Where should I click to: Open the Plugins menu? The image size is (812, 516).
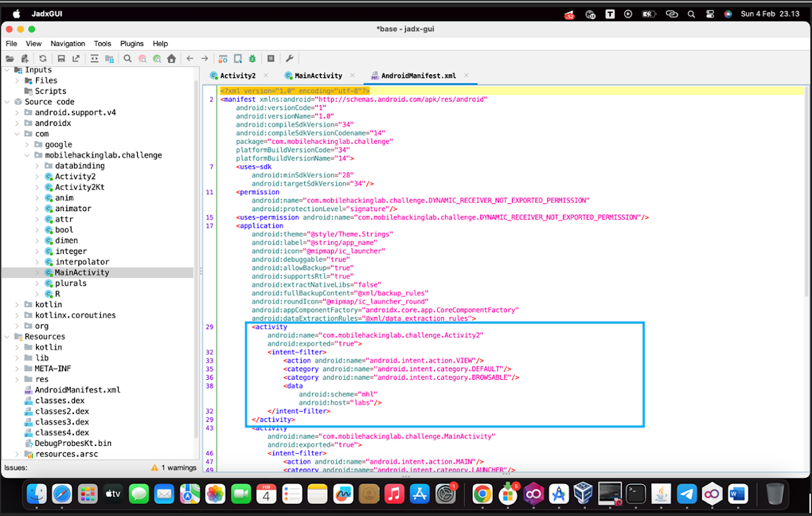coord(131,44)
